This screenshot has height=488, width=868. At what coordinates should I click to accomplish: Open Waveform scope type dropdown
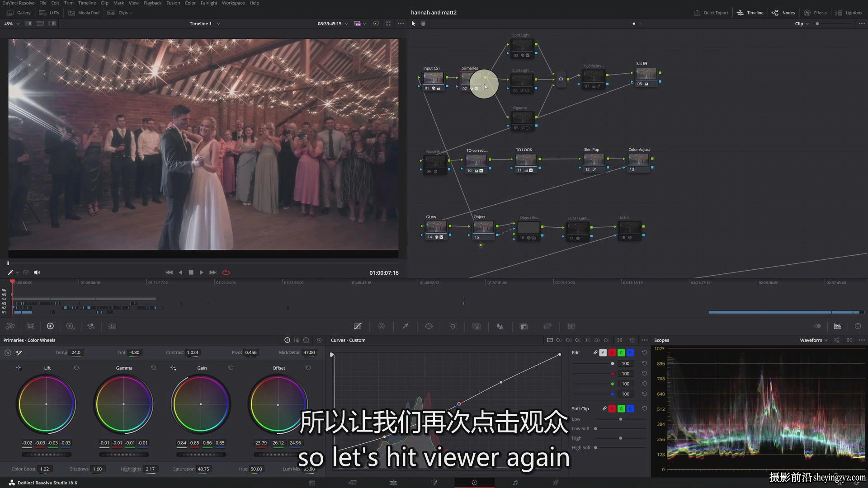tap(814, 340)
